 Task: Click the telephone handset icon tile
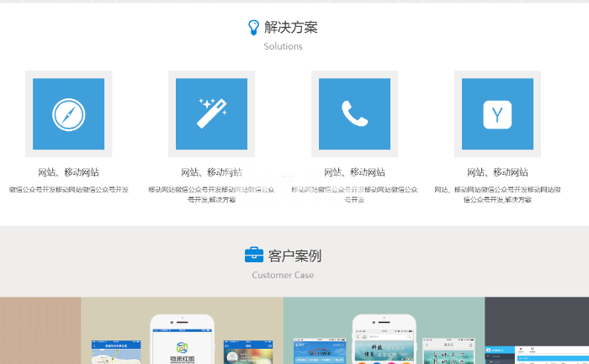tap(354, 113)
